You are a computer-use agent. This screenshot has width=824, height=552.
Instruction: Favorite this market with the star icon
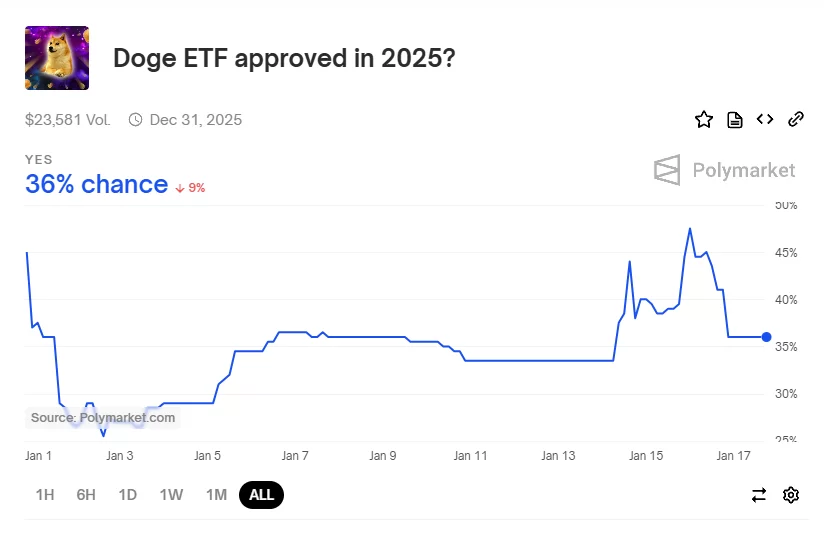(x=704, y=120)
